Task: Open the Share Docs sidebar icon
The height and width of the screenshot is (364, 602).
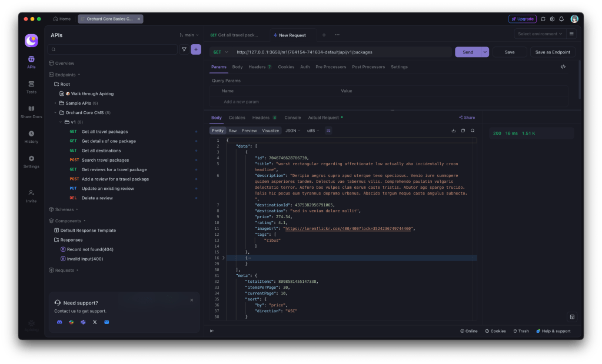Action: [31, 111]
